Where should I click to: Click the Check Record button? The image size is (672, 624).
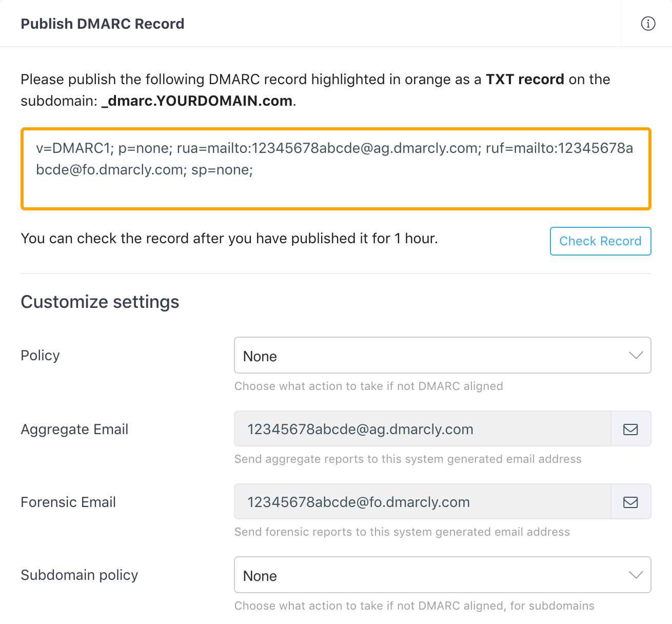600,241
